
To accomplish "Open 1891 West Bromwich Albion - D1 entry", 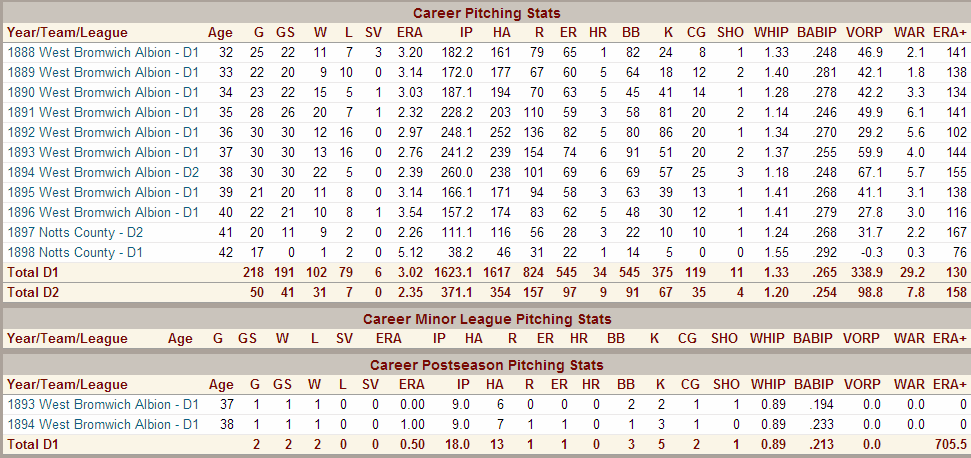I will tap(102, 112).
